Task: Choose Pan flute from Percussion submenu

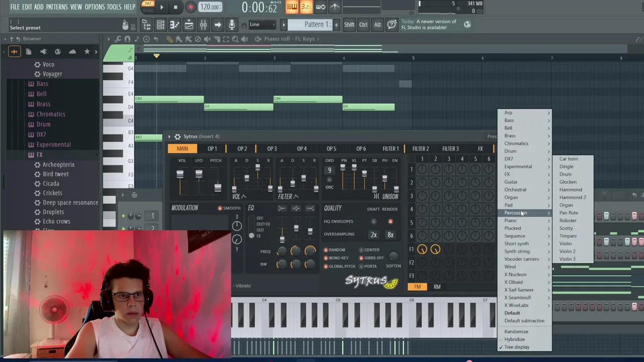Action: coord(573,213)
